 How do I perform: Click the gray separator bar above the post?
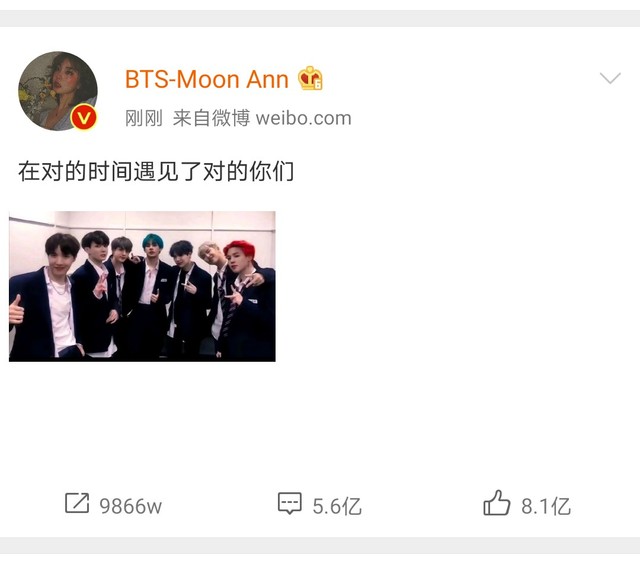pos(320,19)
